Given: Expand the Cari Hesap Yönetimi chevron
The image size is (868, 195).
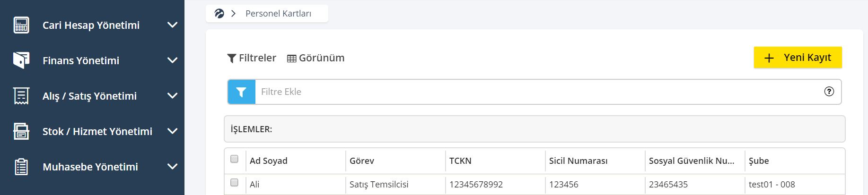Looking at the screenshot, I should (173, 25).
